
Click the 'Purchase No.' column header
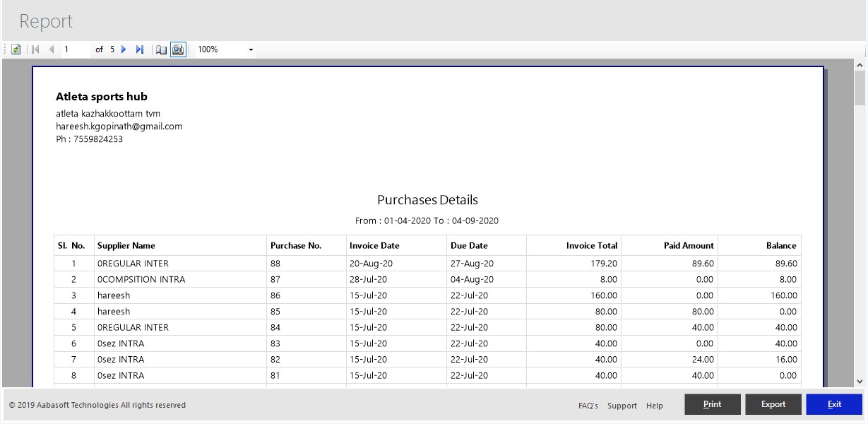click(296, 246)
